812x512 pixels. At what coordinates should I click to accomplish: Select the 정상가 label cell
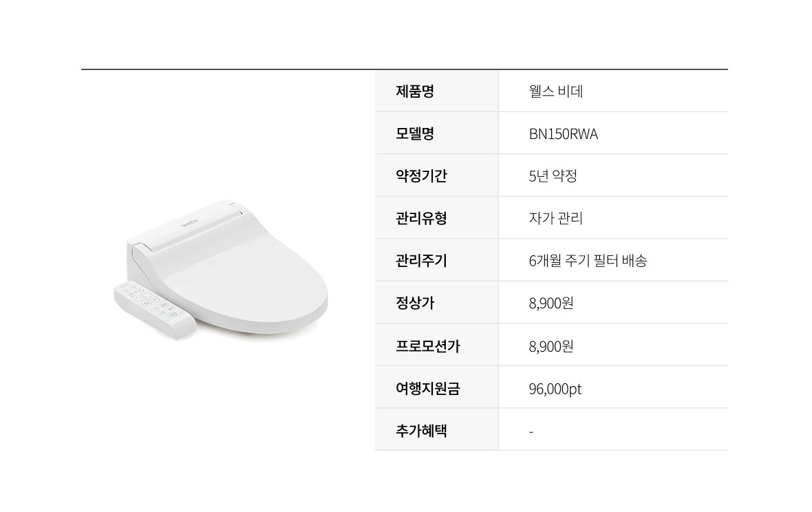(436, 303)
